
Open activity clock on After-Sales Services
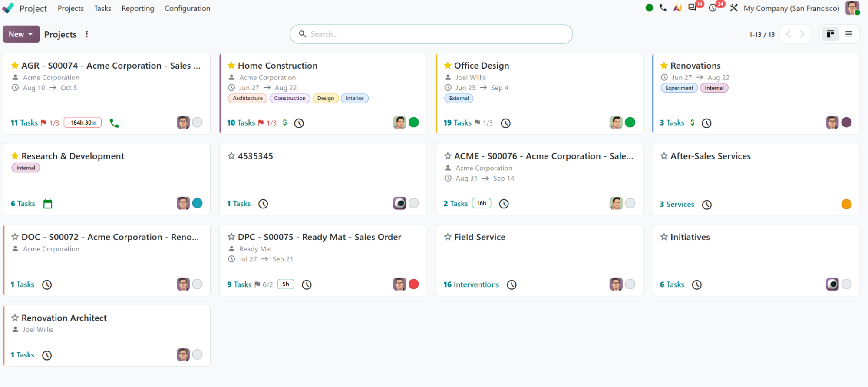pyautogui.click(x=707, y=205)
